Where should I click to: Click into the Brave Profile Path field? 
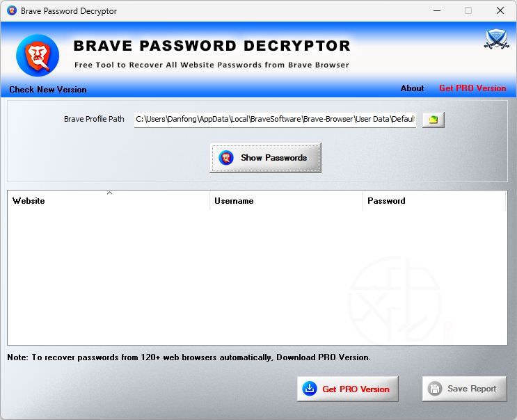[275, 119]
